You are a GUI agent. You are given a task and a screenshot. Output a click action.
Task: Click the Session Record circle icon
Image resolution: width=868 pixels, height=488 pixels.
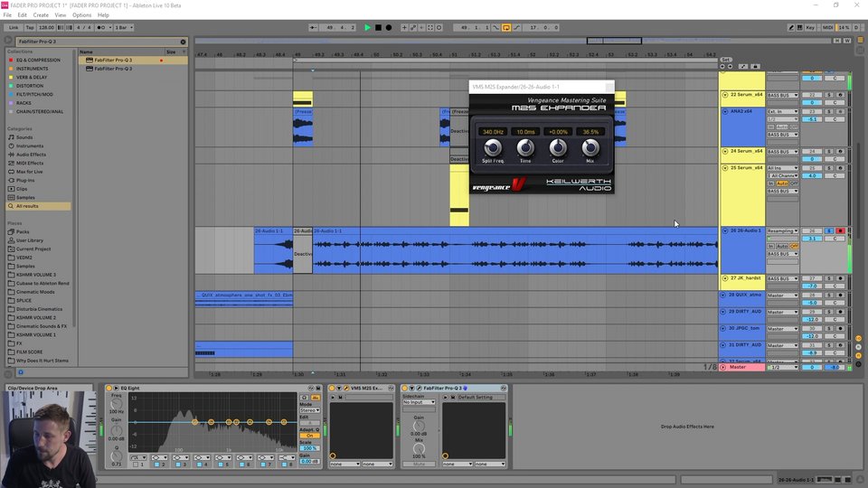439,27
